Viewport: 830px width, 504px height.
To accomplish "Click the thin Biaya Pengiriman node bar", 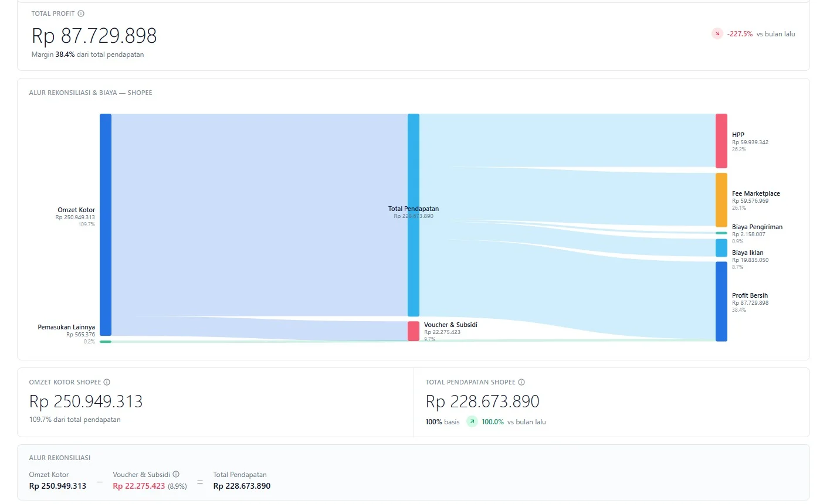I will pyautogui.click(x=721, y=233).
